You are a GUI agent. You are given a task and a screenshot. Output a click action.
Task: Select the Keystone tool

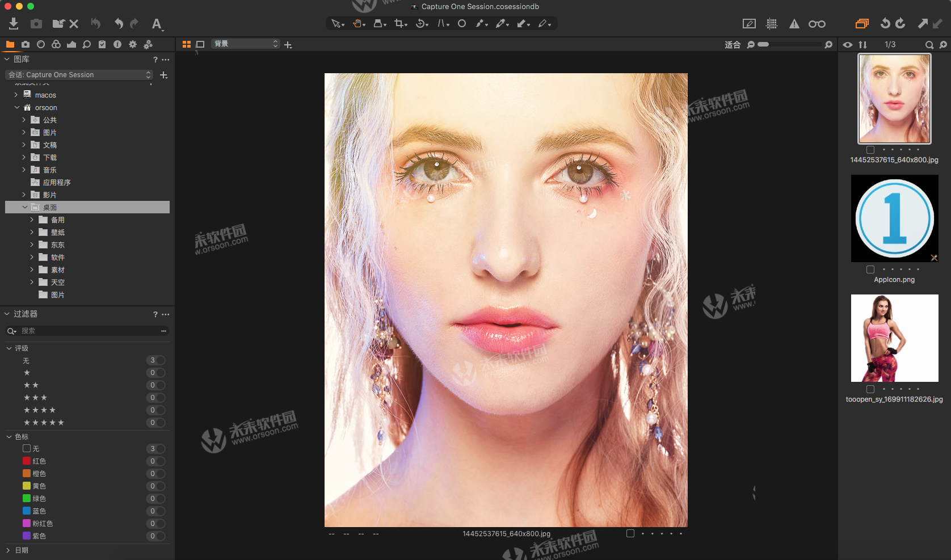pyautogui.click(x=443, y=24)
